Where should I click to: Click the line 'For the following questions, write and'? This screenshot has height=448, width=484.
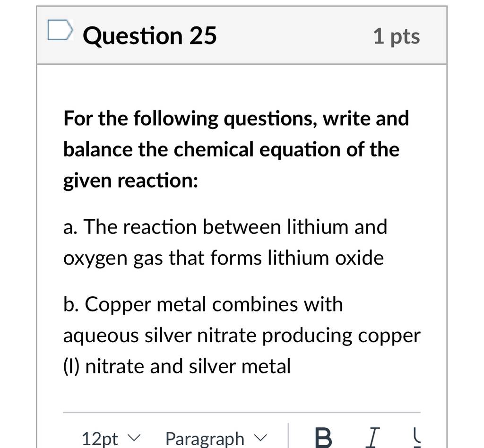coord(236,119)
